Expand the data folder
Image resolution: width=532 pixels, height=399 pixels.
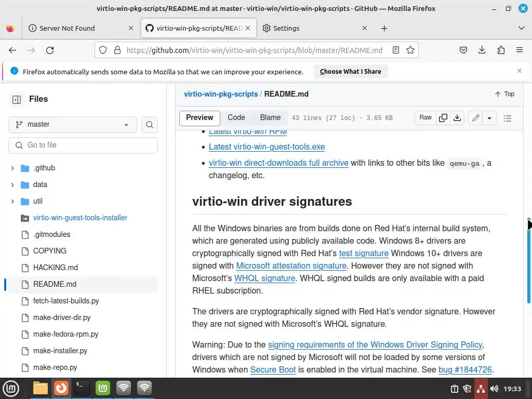click(12, 185)
